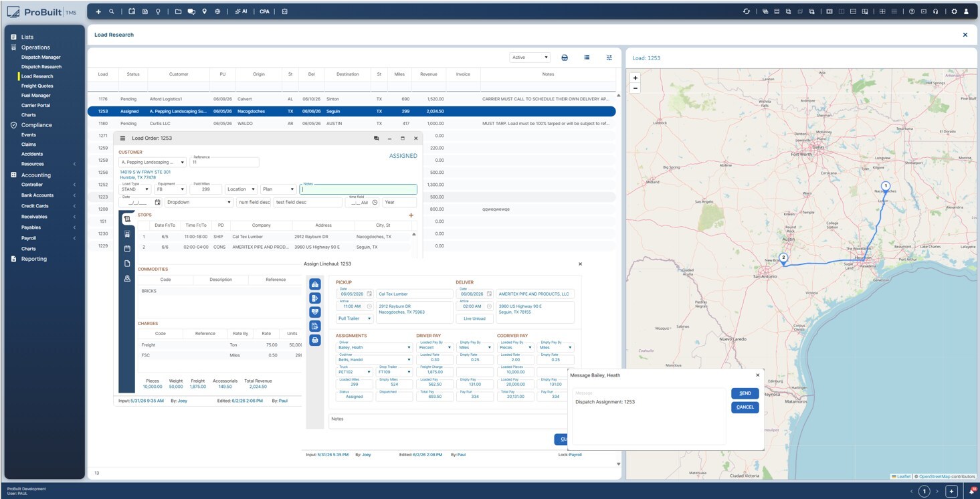The image size is (980, 499).
Task: Click the CANCEL message button
Action: tap(745, 407)
